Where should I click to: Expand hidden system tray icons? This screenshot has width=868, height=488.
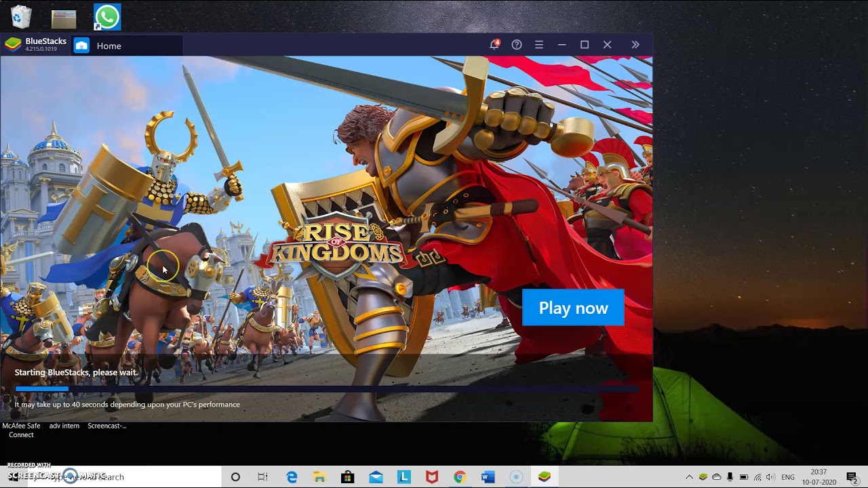(689, 477)
